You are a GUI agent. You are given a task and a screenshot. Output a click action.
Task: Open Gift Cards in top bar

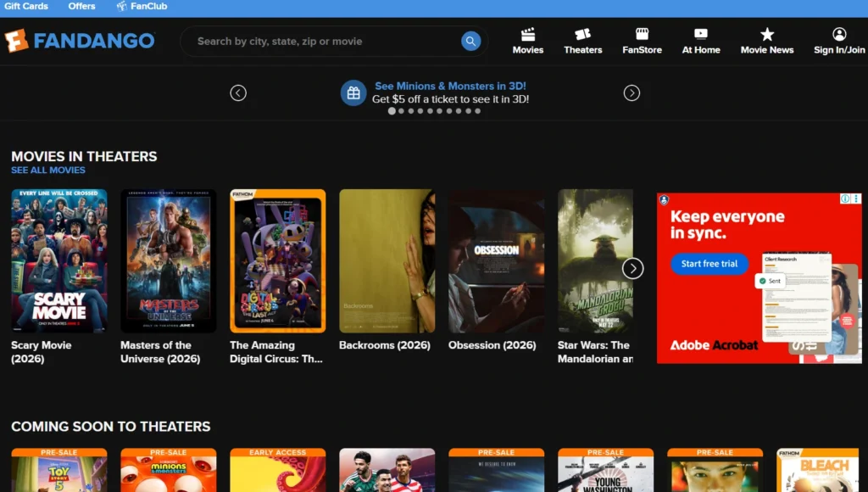point(26,6)
